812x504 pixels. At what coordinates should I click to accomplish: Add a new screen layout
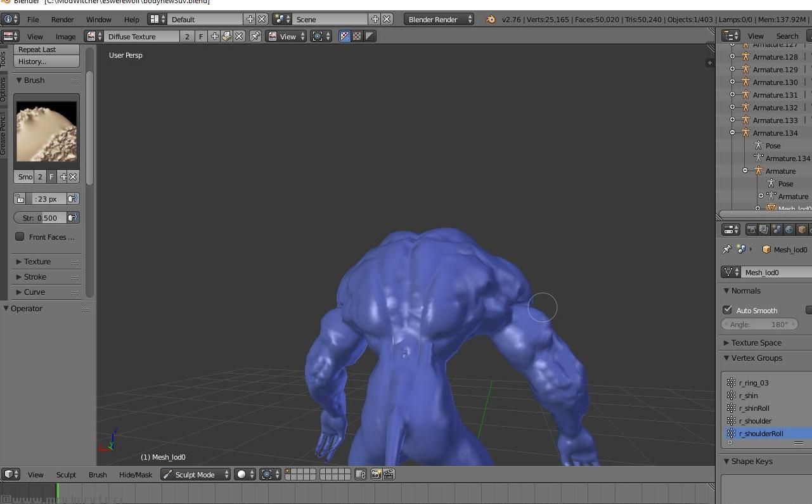point(250,19)
